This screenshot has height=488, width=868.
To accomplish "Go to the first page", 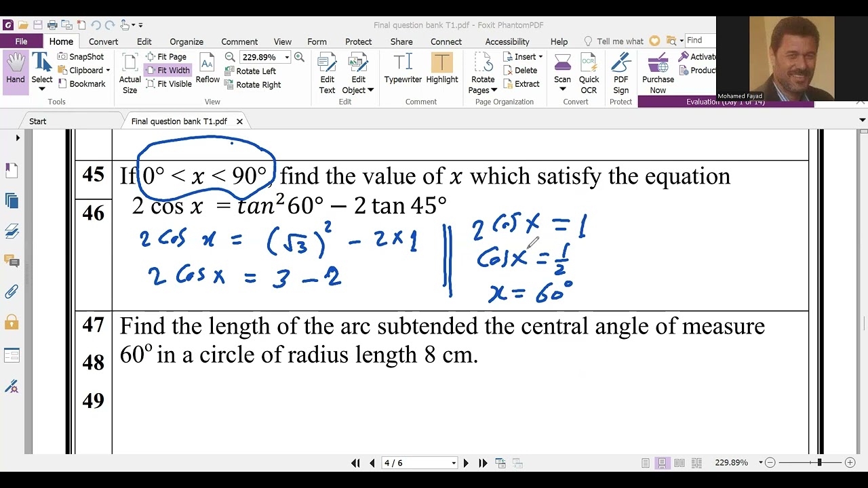I will [x=355, y=463].
